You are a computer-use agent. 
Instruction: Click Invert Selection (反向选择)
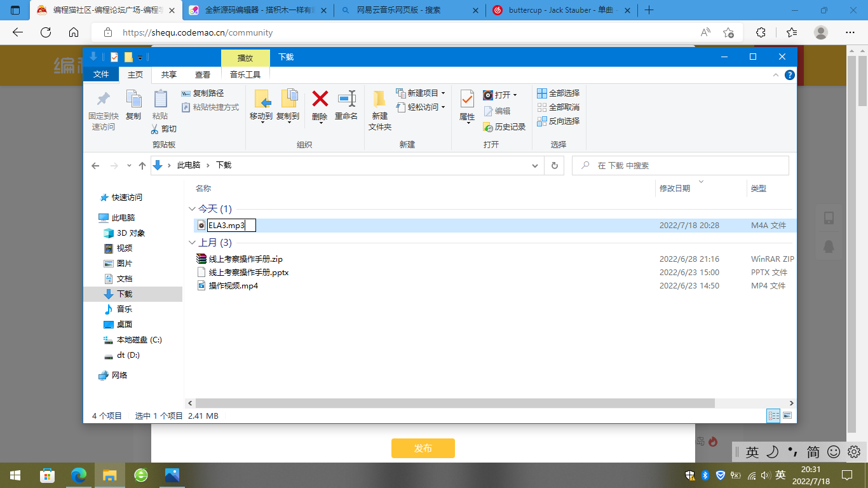pyautogui.click(x=559, y=121)
